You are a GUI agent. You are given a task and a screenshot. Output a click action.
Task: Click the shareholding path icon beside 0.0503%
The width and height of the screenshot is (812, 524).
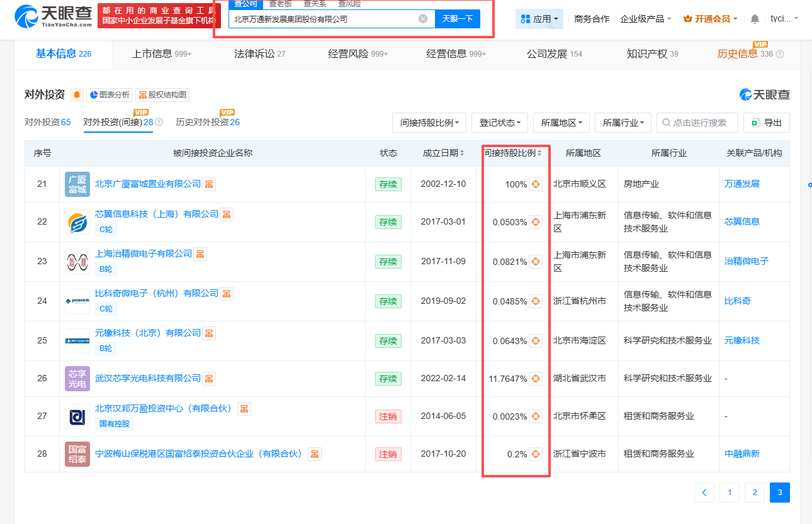pos(536,222)
